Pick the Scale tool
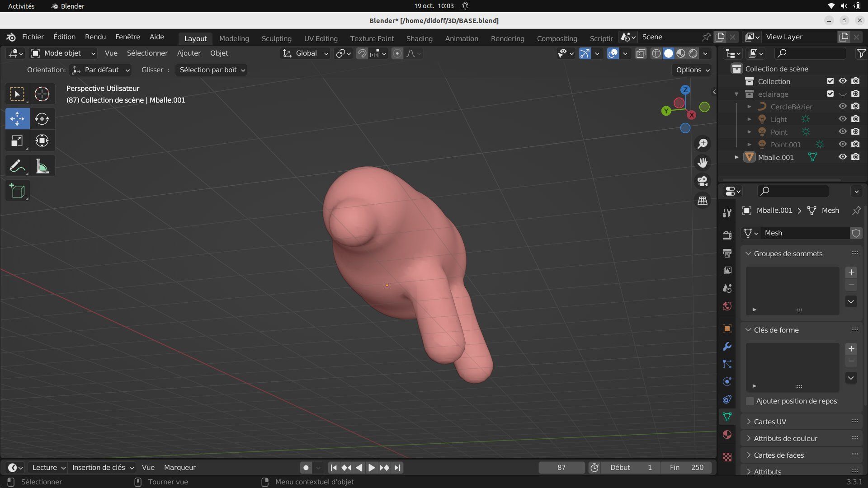The image size is (868, 488). pyautogui.click(x=17, y=141)
